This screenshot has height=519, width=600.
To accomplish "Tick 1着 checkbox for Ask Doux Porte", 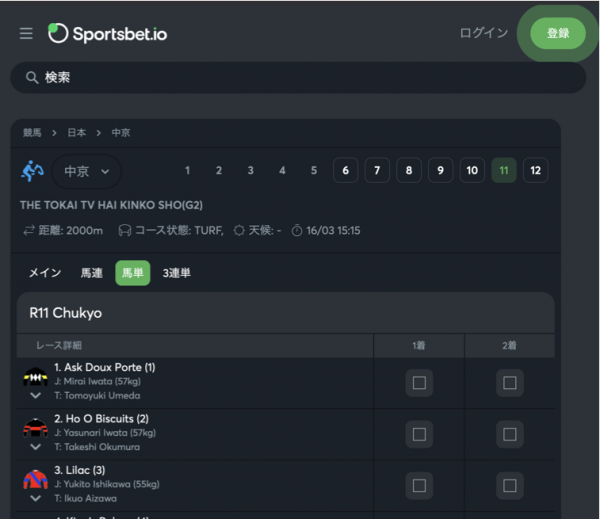I will coord(419,383).
